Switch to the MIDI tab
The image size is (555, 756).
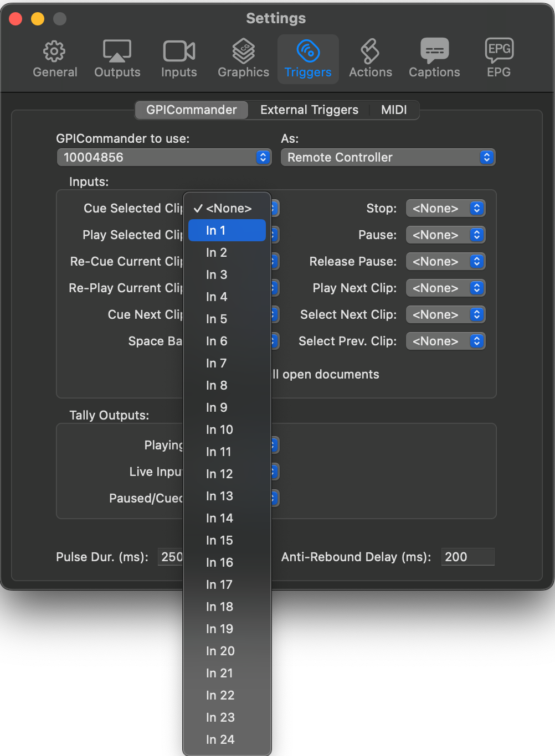(x=394, y=110)
